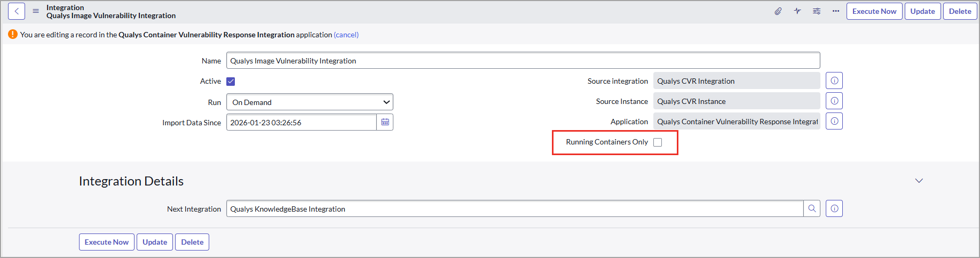This screenshot has height=258, width=980.
Task: Click the bottom Update button
Action: [x=155, y=242]
